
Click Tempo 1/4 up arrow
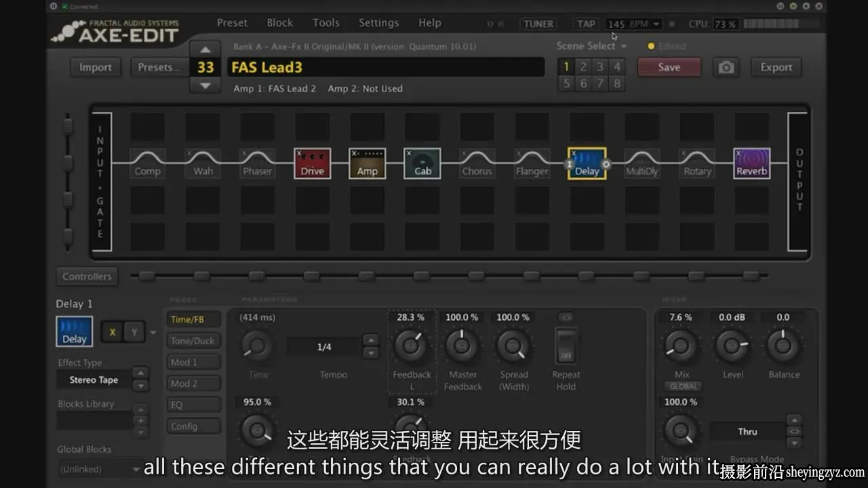370,340
